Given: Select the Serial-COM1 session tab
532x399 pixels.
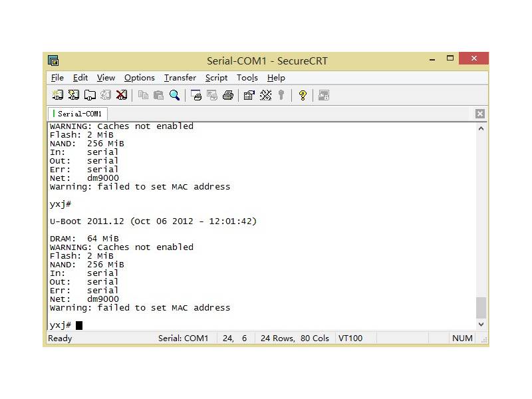Looking at the screenshot, I should coord(79,114).
